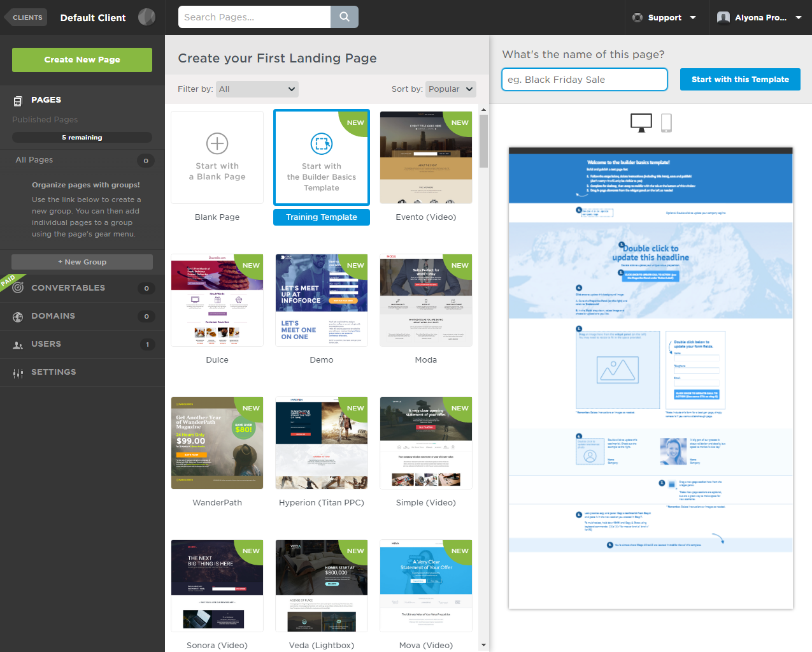The image size is (812, 652).
Task: Click the search magnifying glass icon
Action: (344, 16)
